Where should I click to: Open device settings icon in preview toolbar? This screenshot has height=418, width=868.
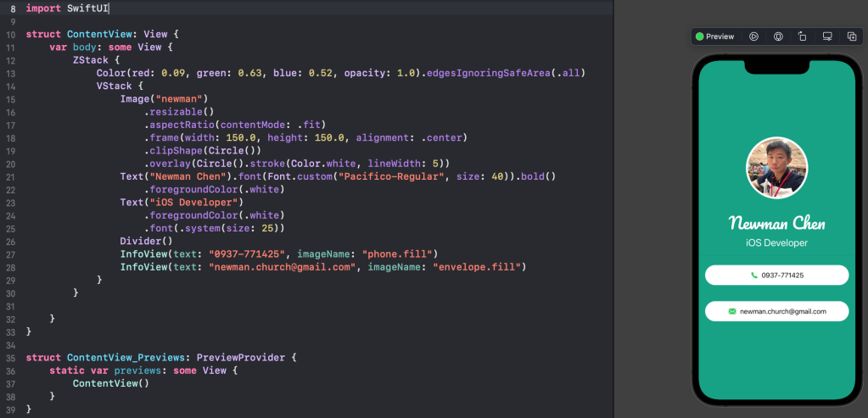pos(827,36)
